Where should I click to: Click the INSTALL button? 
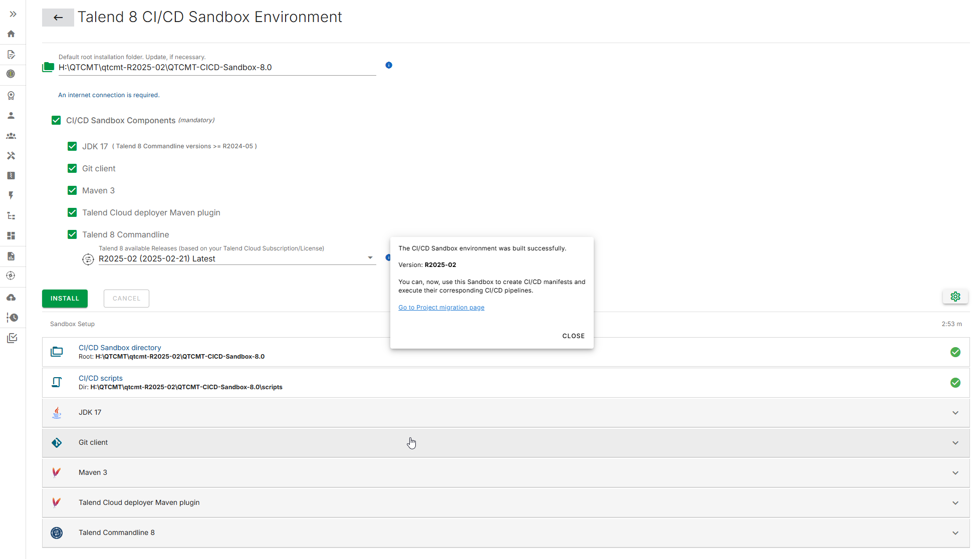pyautogui.click(x=65, y=298)
